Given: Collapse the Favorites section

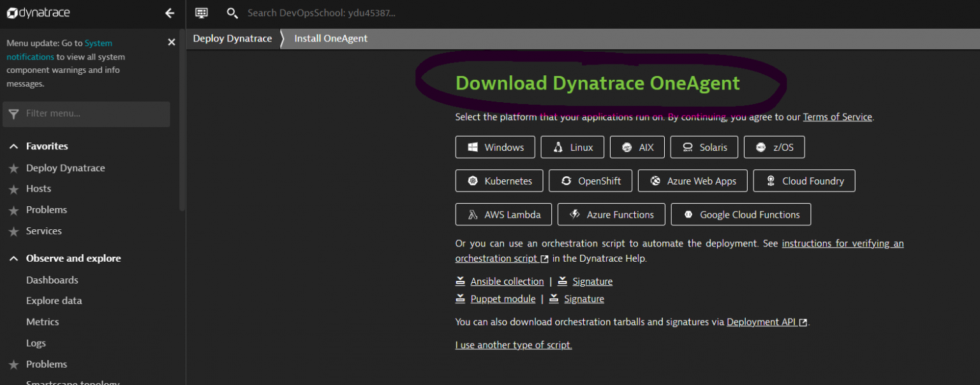Looking at the screenshot, I should (x=13, y=146).
